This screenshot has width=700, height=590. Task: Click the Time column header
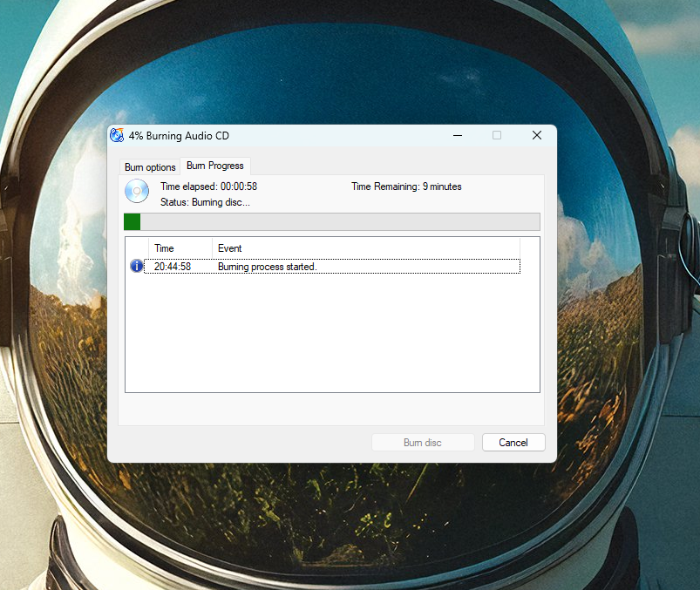coord(180,248)
